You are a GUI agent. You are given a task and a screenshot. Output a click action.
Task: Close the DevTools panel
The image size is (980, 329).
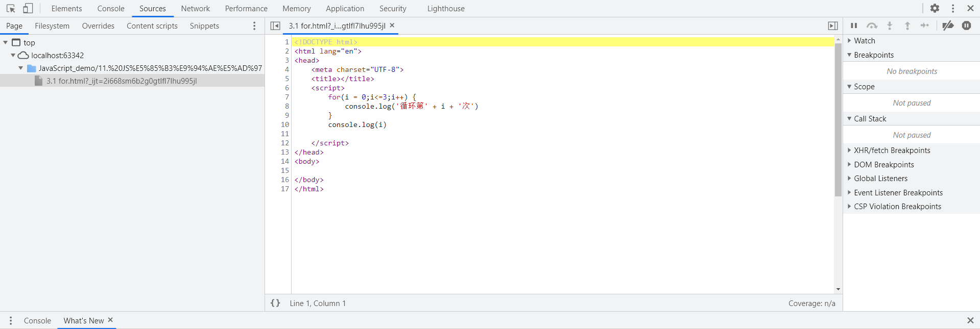click(970, 8)
